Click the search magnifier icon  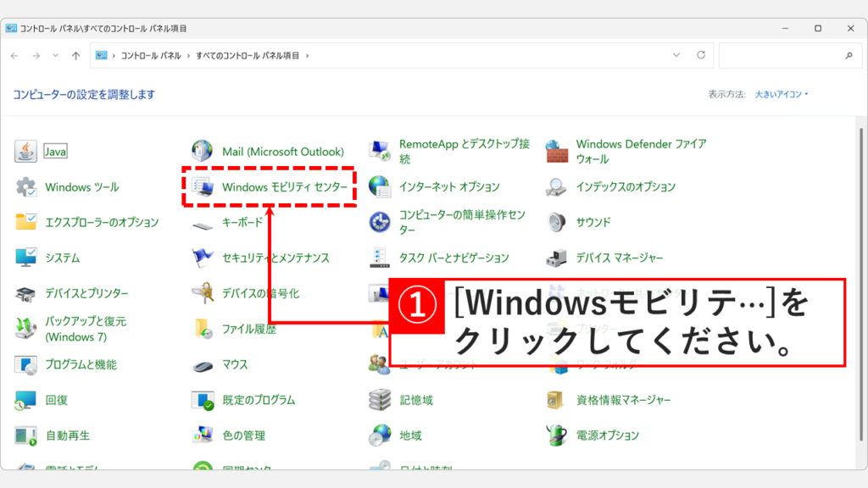tap(849, 56)
